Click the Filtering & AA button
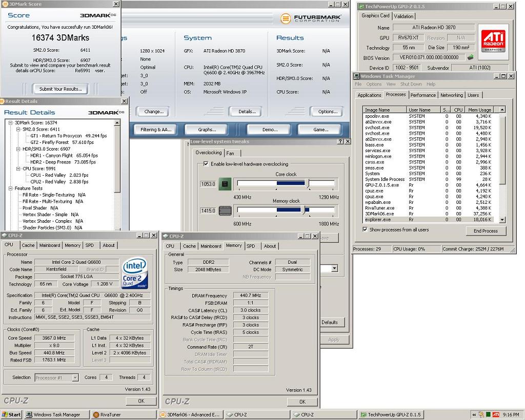The image size is (525, 420). pyautogui.click(x=156, y=130)
